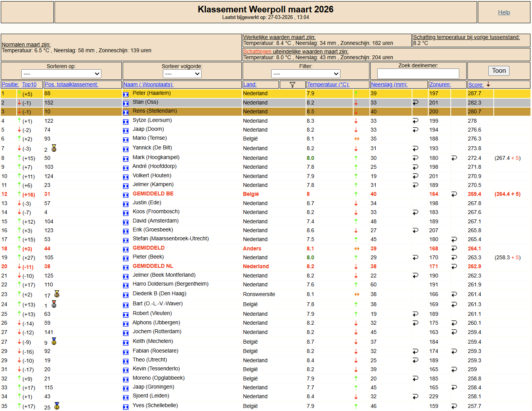The image size is (532, 411).
Task: Click the down arrow next to Score header
Action: [x=488, y=84]
